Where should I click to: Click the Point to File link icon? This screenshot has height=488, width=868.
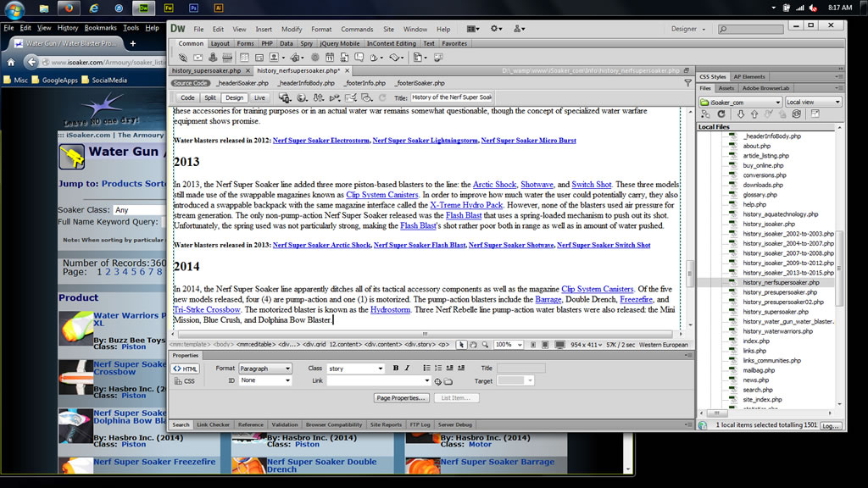(x=438, y=381)
